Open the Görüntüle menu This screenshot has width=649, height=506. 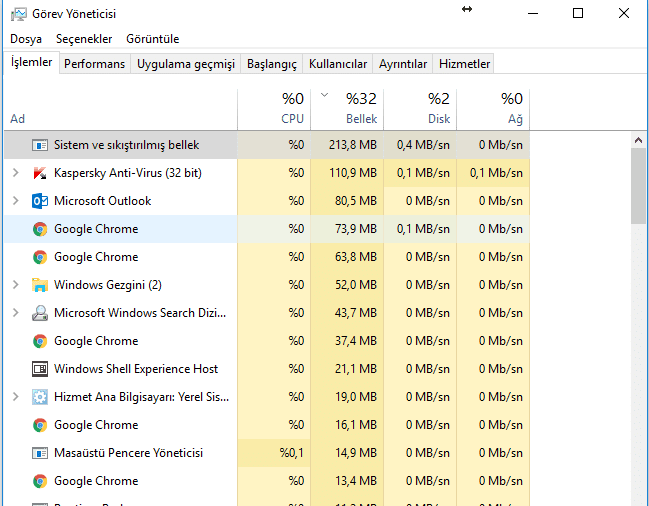pos(153,39)
